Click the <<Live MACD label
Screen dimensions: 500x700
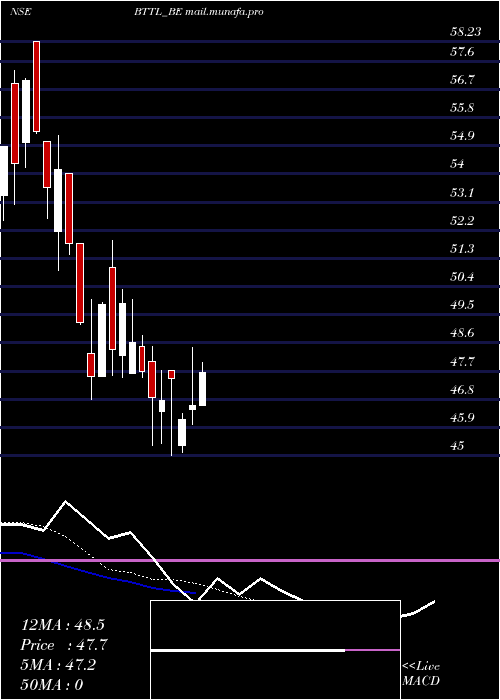tap(421, 674)
